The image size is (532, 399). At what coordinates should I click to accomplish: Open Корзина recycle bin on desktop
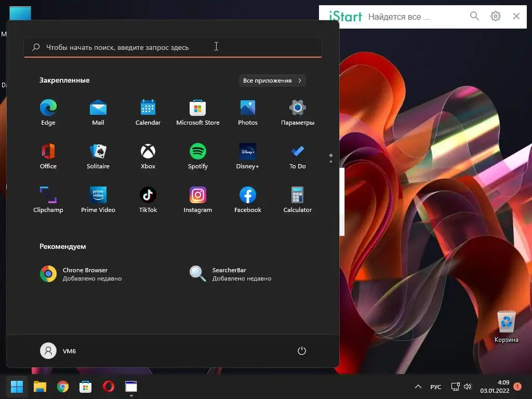506,327
